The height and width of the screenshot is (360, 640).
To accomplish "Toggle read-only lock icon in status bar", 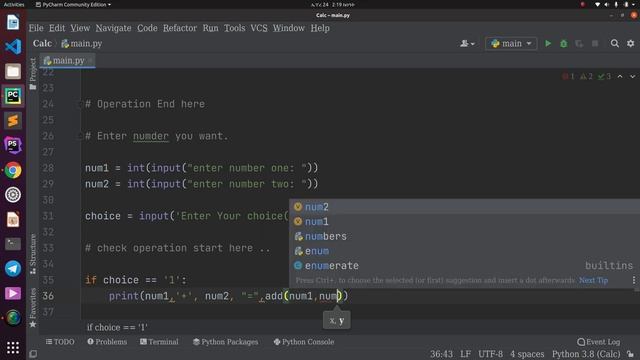I will [631, 354].
